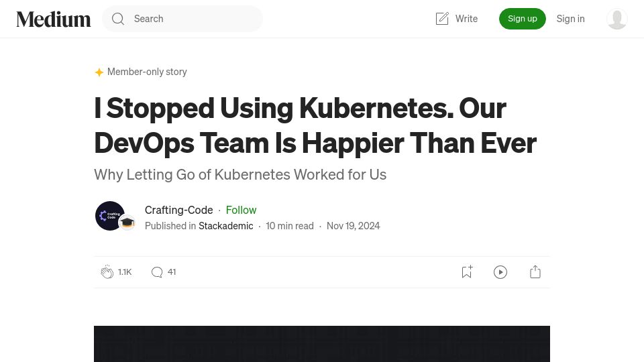This screenshot has height=362, width=644.
Task: Open the dark article cover image
Action: 322,344
